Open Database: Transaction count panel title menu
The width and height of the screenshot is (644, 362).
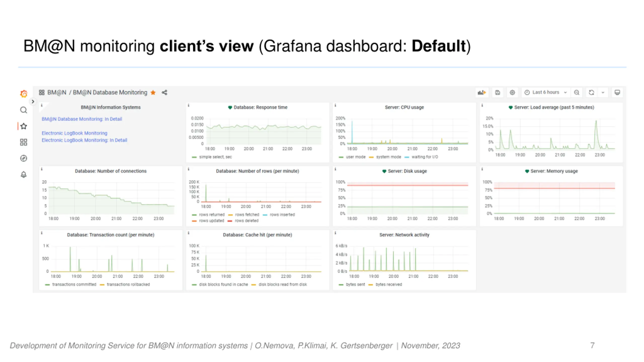[x=111, y=235]
